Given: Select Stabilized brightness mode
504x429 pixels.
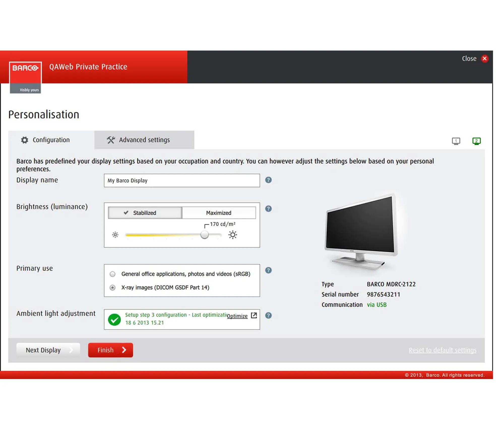Looking at the screenshot, I should (145, 213).
